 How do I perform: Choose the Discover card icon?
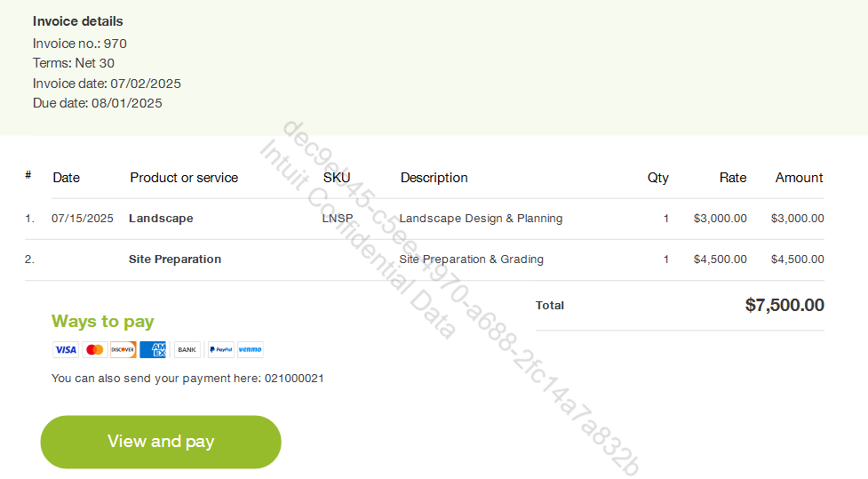pos(123,349)
